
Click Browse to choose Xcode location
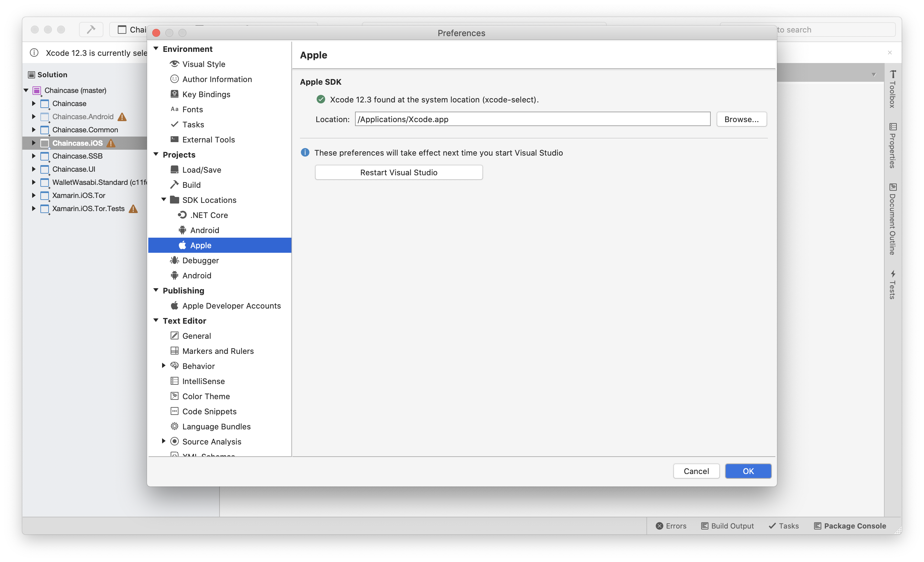tap(741, 119)
